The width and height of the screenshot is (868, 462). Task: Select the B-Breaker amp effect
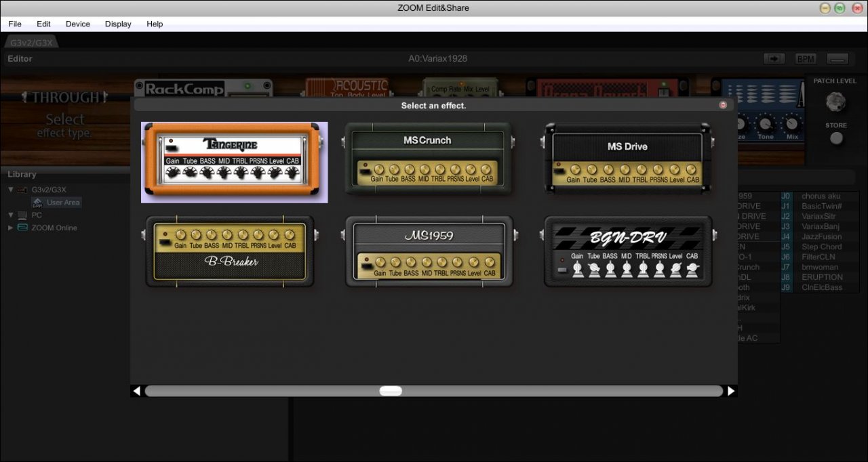pos(229,251)
